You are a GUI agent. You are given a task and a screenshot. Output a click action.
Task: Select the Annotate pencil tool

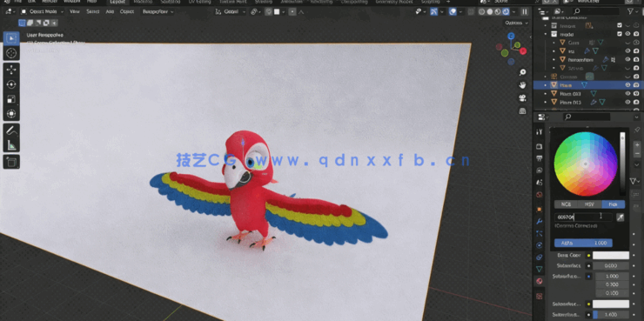coord(11,131)
